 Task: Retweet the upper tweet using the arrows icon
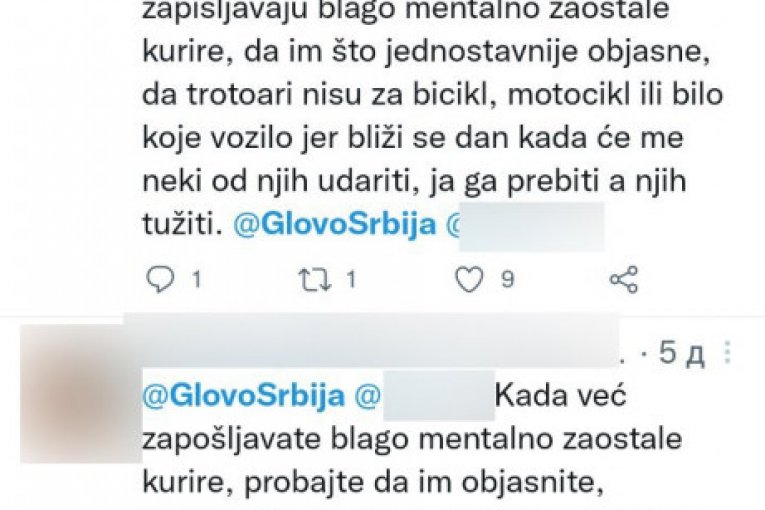tap(316, 280)
